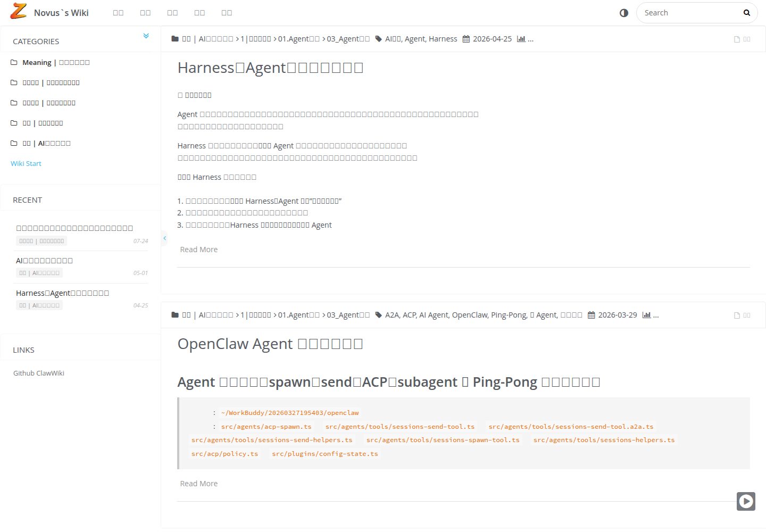This screenshot has height=532, width=766.
Task: Click the page icon at the Harness post header's right end
Action: pos(737,39)
